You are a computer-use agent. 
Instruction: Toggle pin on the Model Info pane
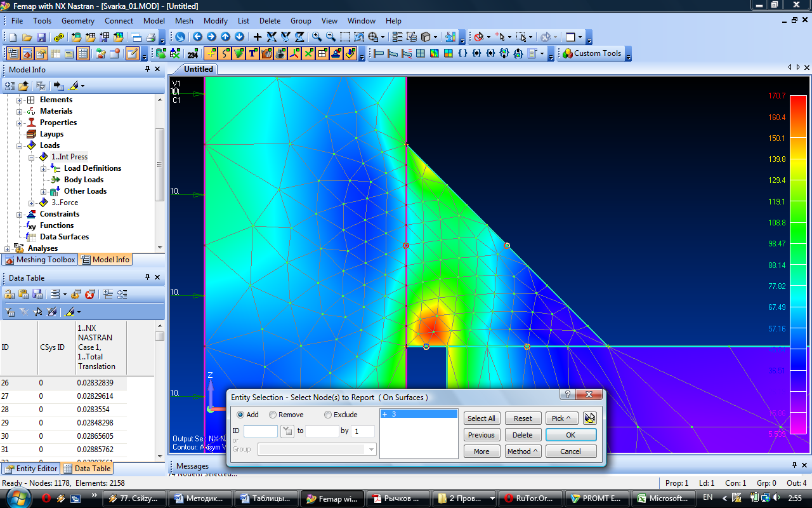(x=148, y=69)
